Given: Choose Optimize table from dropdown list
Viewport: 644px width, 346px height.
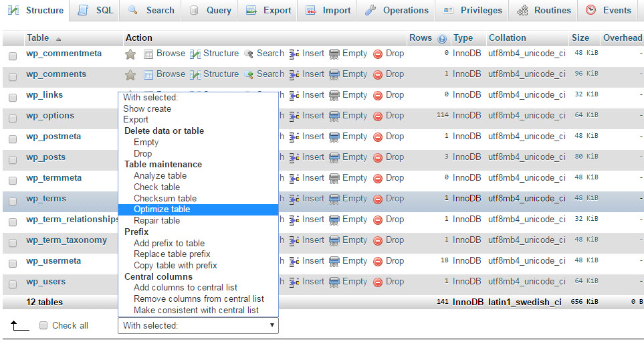Looking at the screenshot, I should coord(198,209).
